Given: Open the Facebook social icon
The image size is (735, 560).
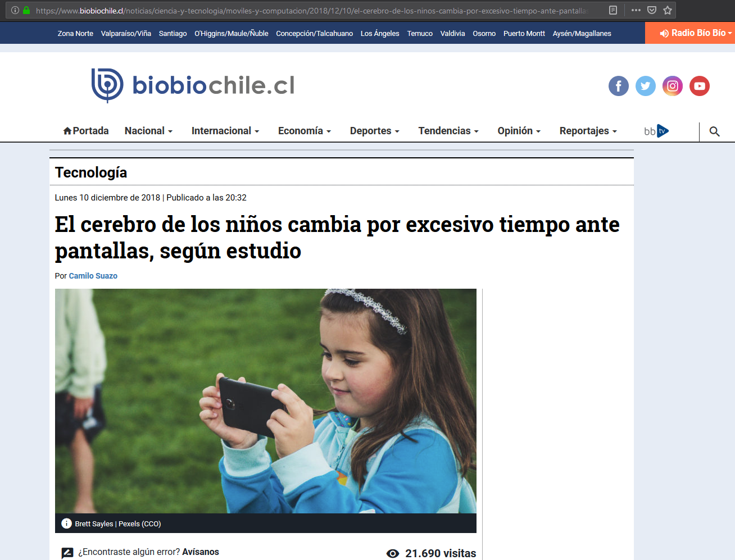Looking at the screenshot, I should pos(619,86).
